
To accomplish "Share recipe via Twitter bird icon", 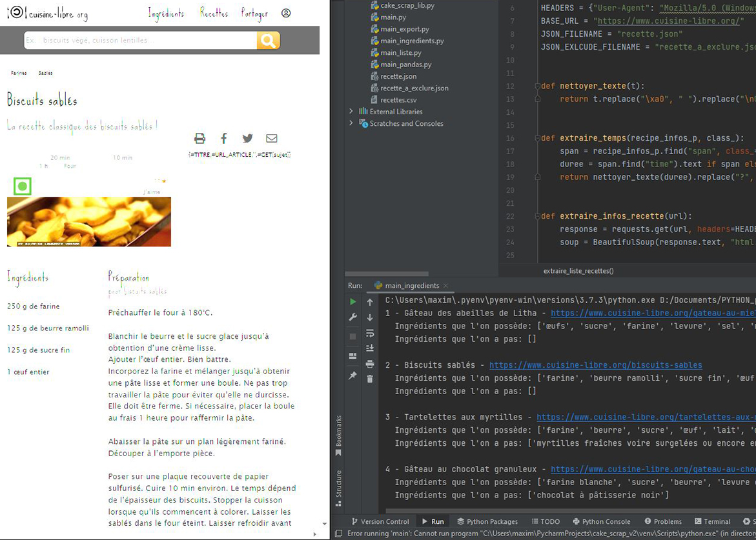I will tap(247, 139).
